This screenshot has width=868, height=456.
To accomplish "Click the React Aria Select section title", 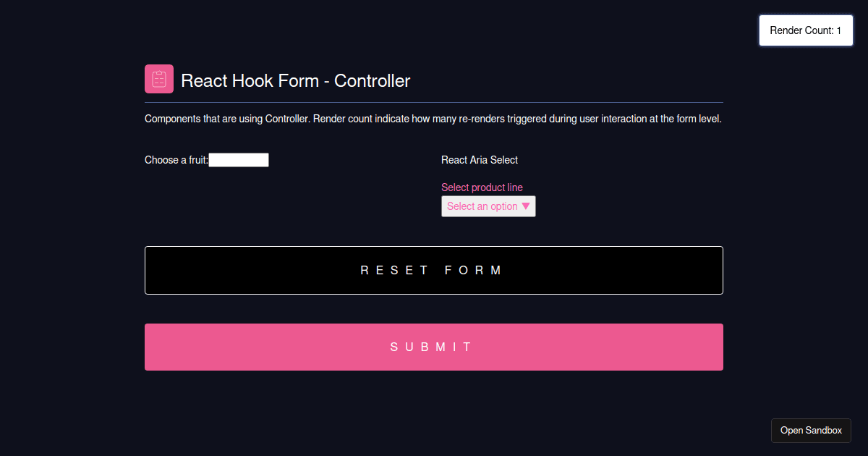I will pos(480,159).
